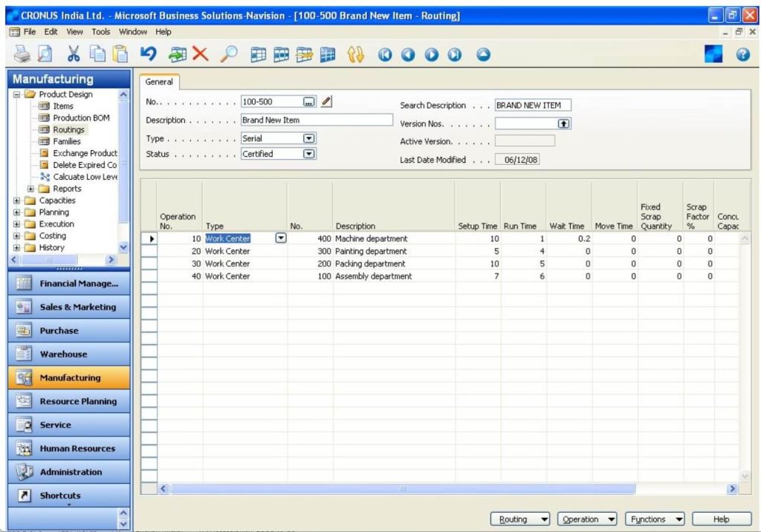
Task: Expand the Capacities tree node
Action: tap(16, 200)
